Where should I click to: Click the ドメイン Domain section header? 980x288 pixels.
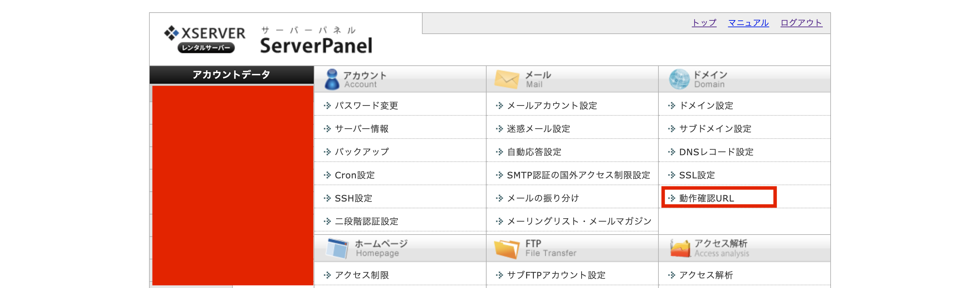pos(745,79)
